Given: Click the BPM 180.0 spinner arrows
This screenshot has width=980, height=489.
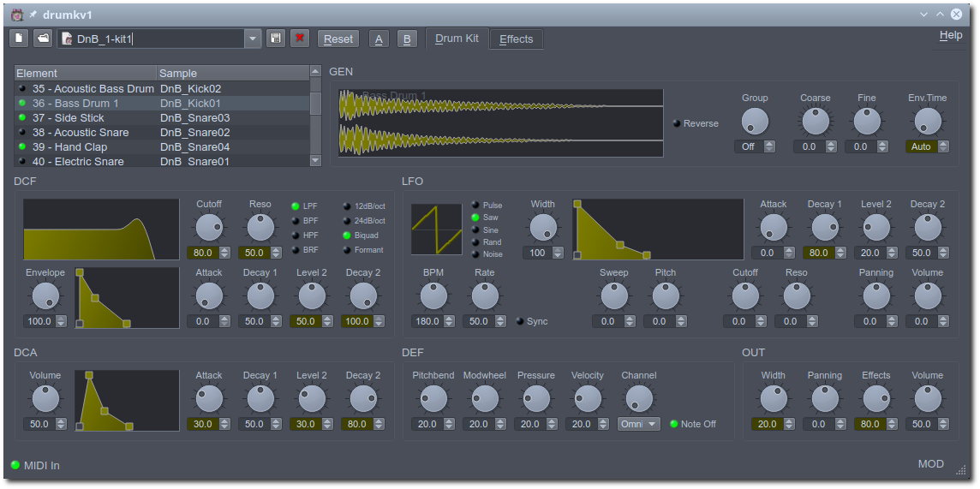Looking at the screenshot, I should (x=449, y=322).
